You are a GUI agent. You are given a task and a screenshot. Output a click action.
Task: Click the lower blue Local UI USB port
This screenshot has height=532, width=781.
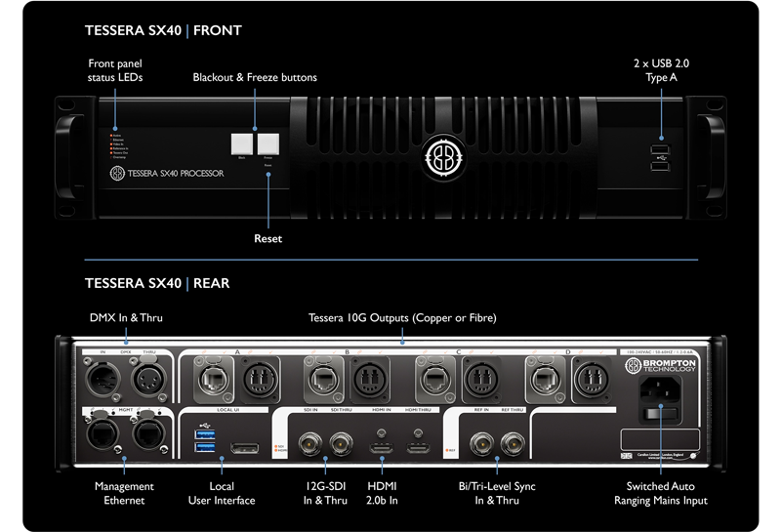(205, 447)
